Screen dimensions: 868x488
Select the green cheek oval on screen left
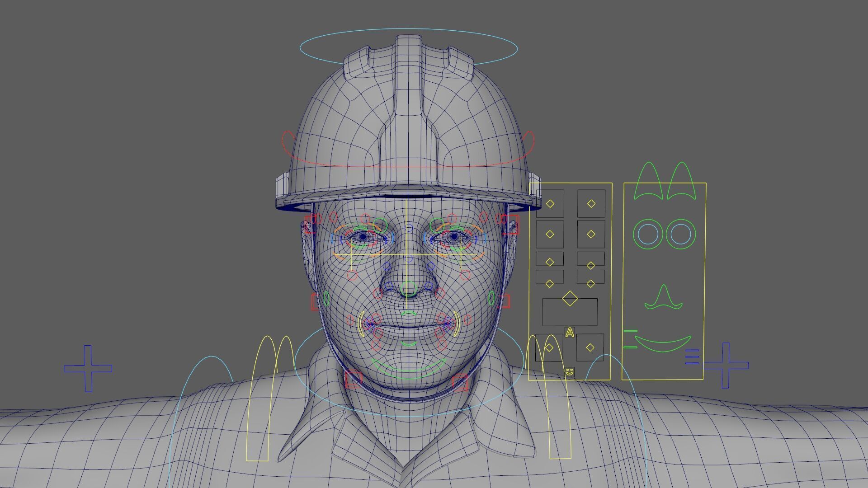coord(326,298)
